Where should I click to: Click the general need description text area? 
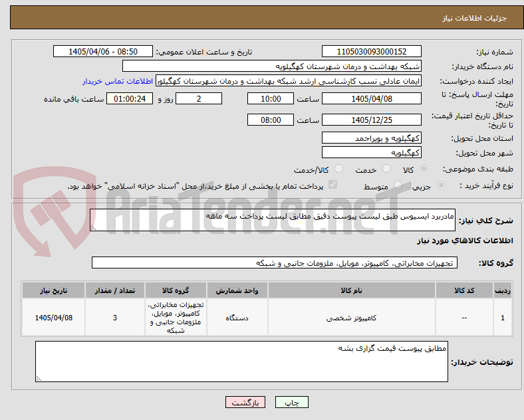[x=273, y=220]
